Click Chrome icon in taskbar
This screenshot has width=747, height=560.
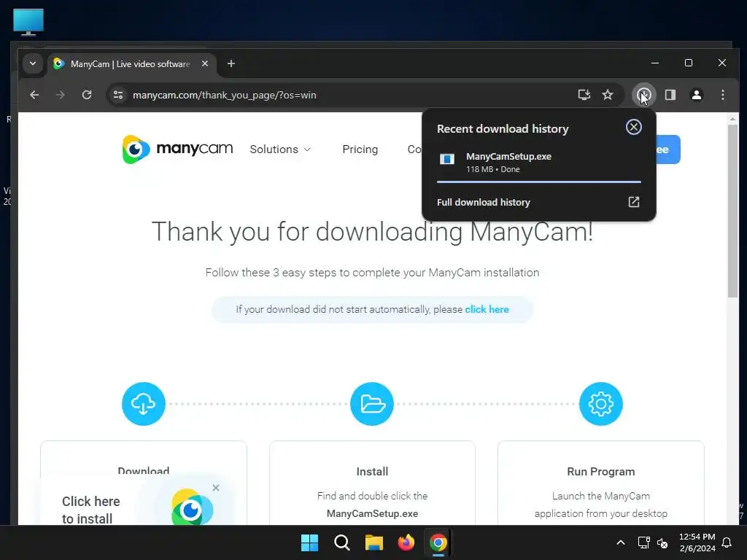(x=438, y=542)
